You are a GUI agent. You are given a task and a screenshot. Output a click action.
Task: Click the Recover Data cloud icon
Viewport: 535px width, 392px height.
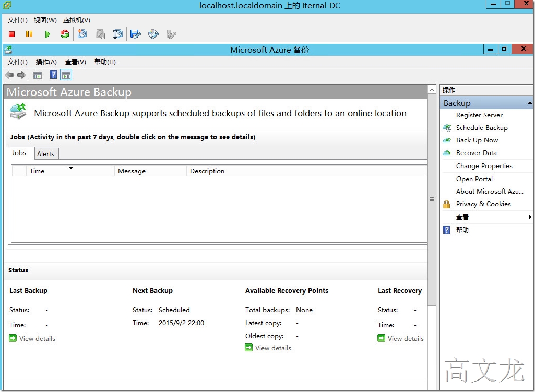[447, 153]
